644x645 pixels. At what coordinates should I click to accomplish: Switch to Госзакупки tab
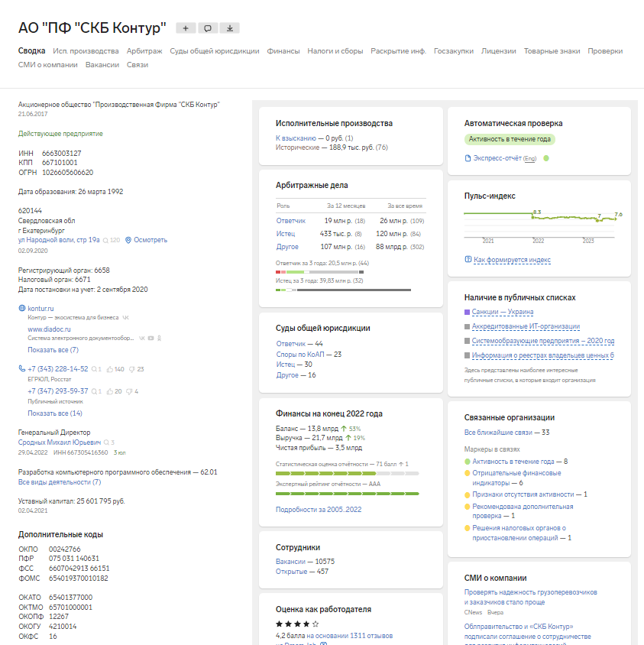tap(454, 51)
